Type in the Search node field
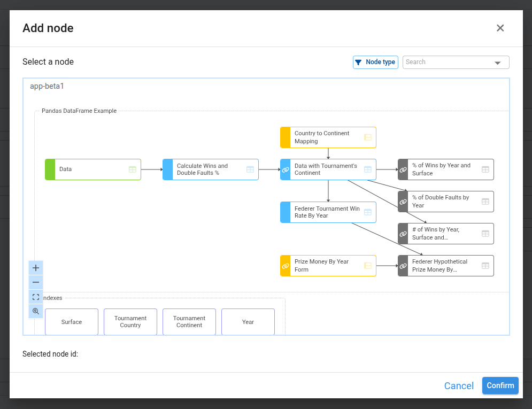The height and width of the screenshot is (409, 532). [x=446, y=63]
